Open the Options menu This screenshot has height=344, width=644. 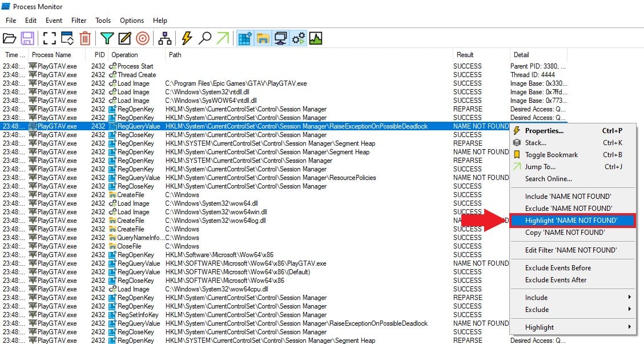132,21
